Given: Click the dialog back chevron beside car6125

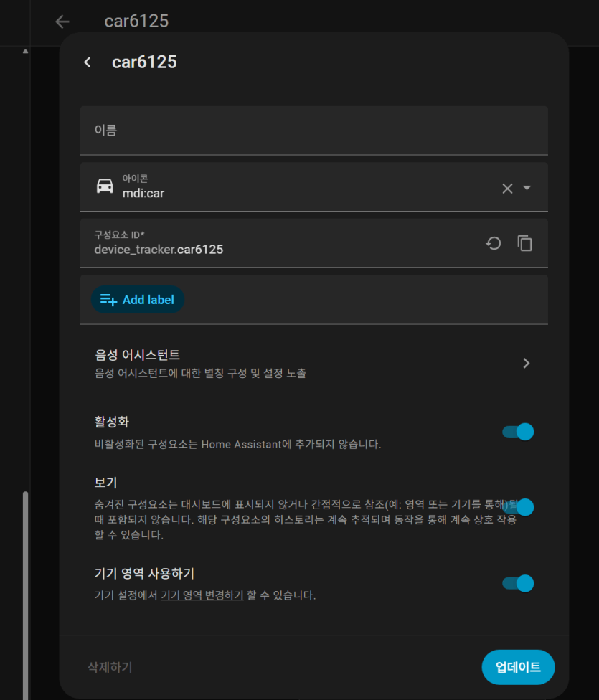Looking at the screenshot, I should pyautogui.click(x=88, y=62).
